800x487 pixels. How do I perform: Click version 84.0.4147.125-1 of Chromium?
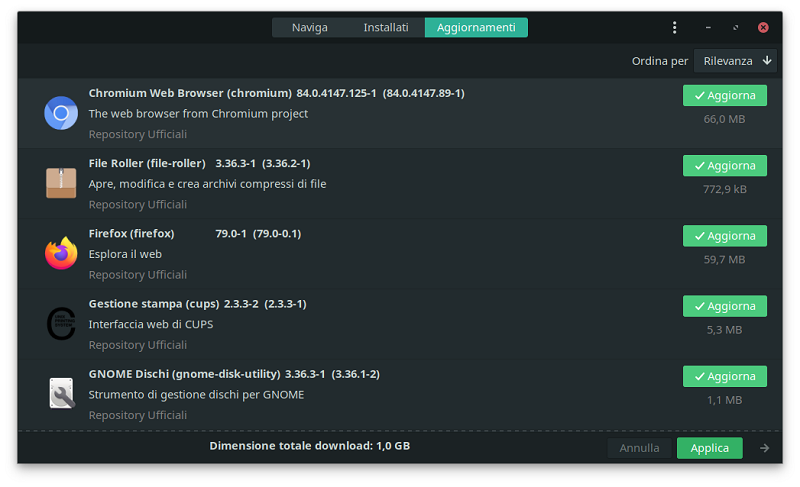click(336, 93)
